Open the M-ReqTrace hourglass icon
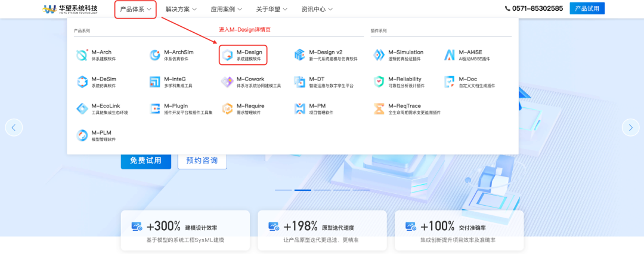The image size is (644, 254). [379, 109]
